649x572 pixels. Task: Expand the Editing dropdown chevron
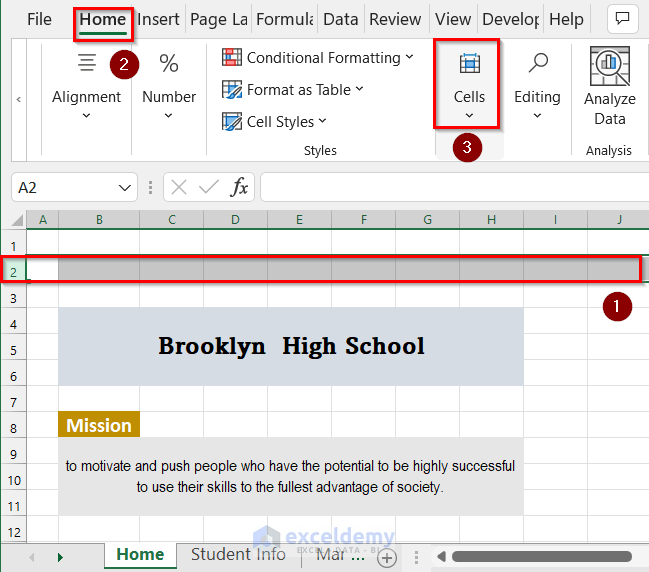537,115
